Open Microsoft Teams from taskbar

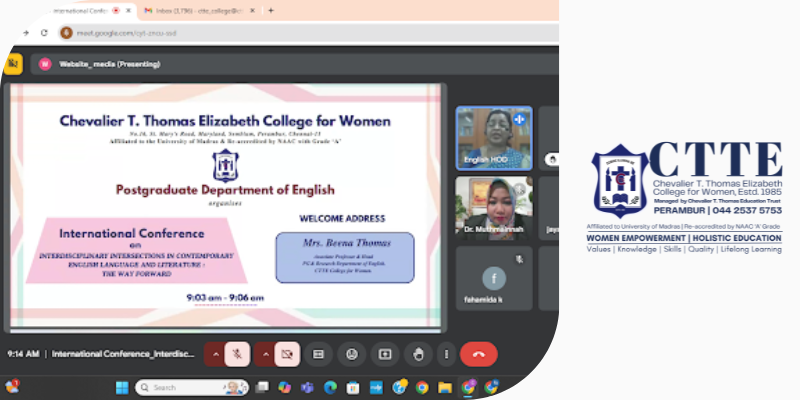point(307,387)
